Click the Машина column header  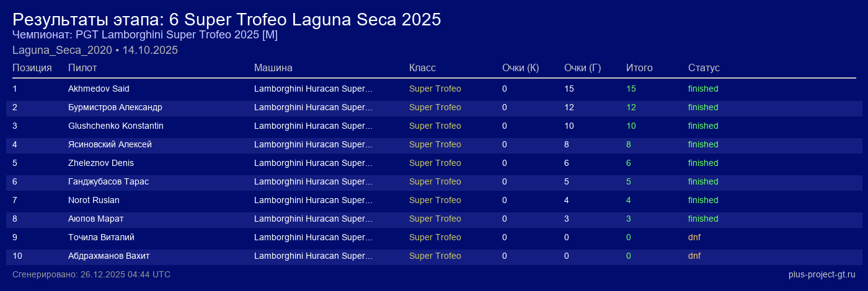(273, 67)
